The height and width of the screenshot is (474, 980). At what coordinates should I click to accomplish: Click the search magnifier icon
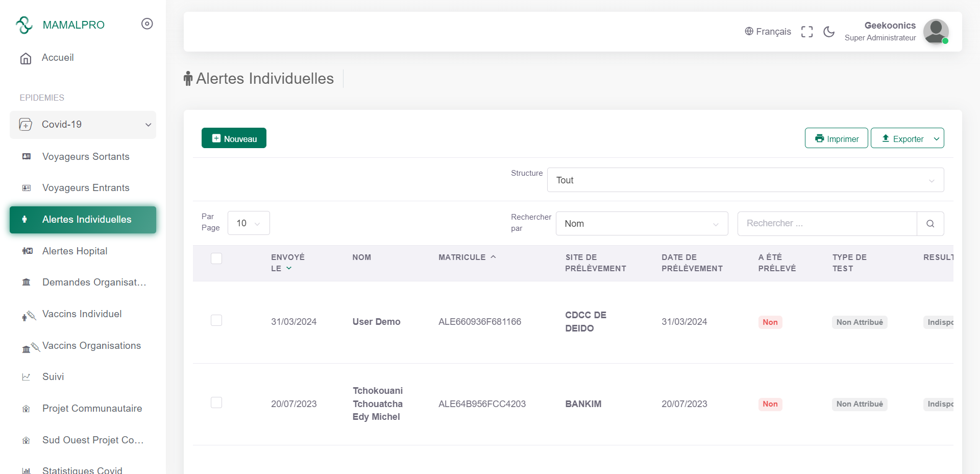[x=930, y=224]
